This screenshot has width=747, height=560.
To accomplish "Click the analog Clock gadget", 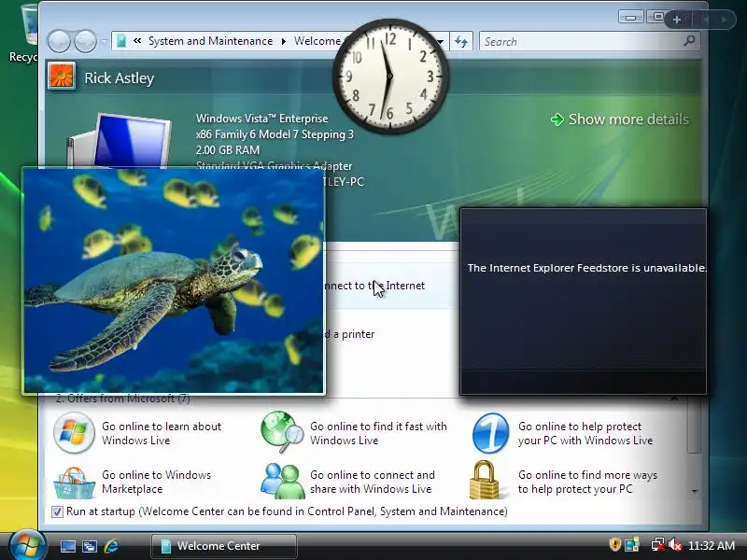I will (x=390, y=77).
